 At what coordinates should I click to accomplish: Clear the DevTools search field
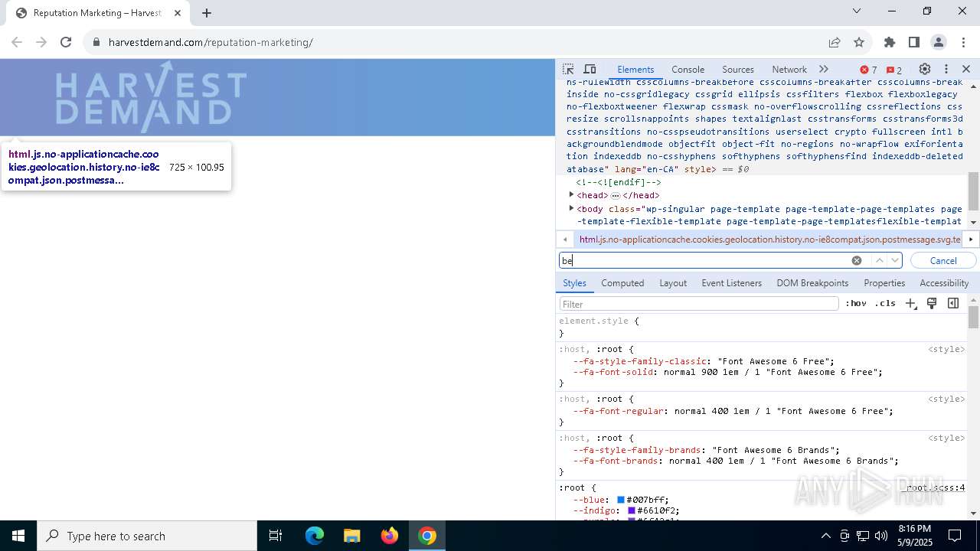coord(857,260)
